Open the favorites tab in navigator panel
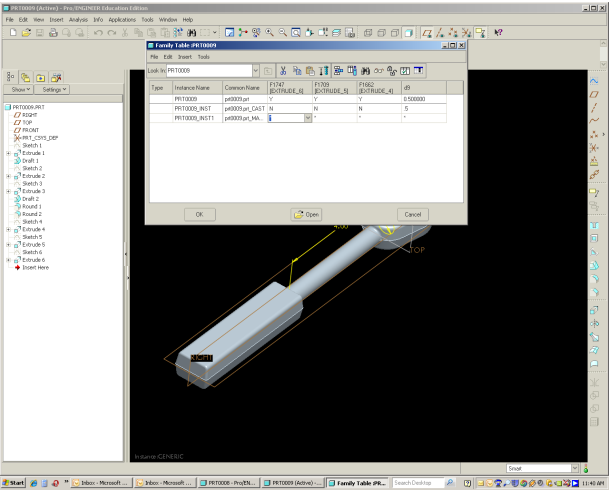Viewport: 612px width, 491px height. click(56, 76)
